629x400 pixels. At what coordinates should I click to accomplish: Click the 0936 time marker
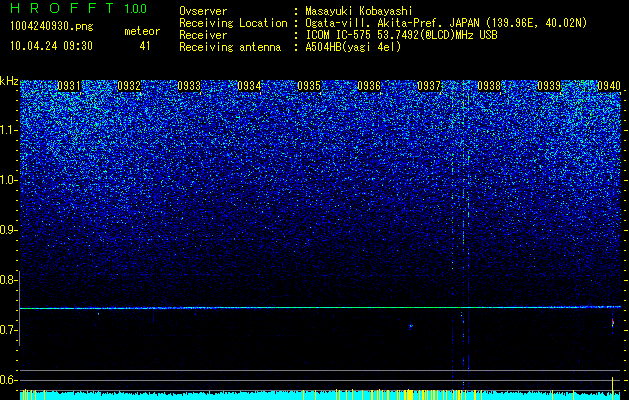point(369,86)
